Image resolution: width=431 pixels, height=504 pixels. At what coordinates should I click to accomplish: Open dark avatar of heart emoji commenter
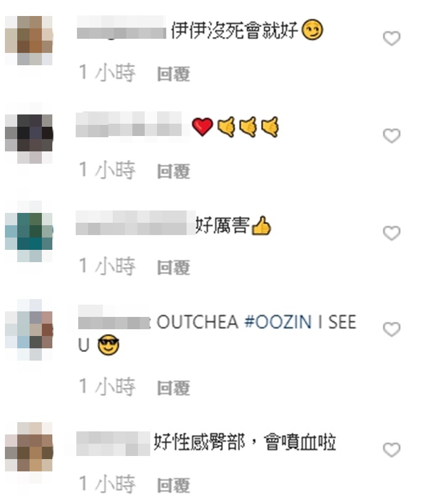pos(29,139)
